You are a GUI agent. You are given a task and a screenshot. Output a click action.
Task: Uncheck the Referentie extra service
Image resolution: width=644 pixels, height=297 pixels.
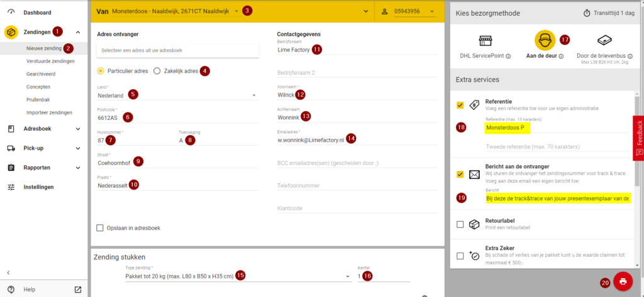point(460,105)
